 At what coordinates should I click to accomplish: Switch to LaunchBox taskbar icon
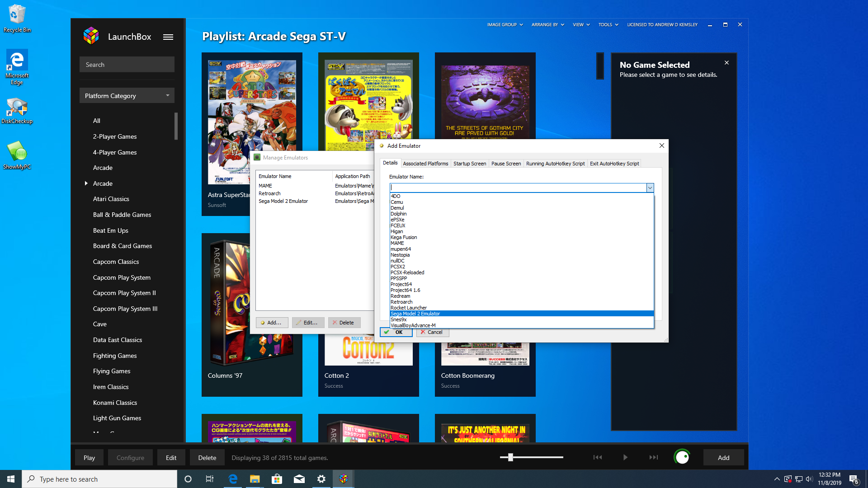(x=344, y=479)
